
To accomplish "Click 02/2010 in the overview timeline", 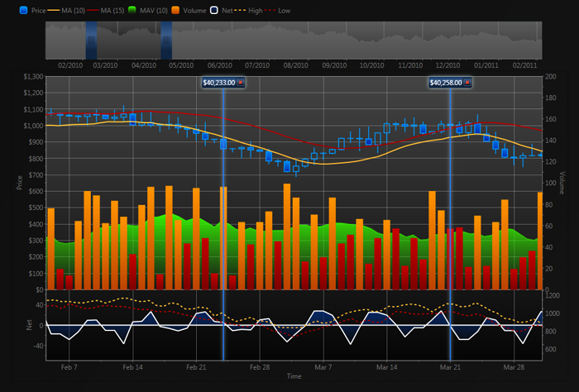I will click(70, 65).
